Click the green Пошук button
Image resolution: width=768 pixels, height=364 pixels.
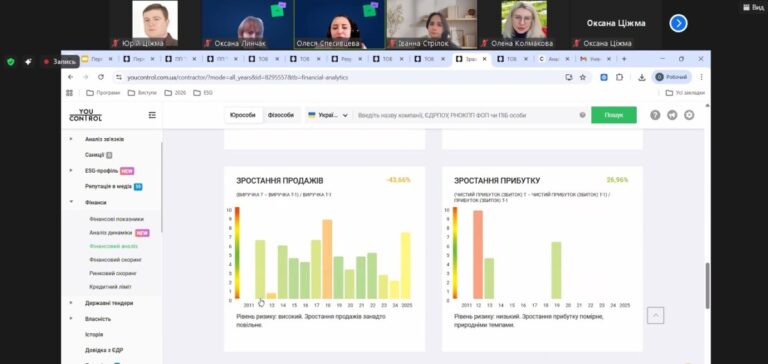click(x=614, y=115)
